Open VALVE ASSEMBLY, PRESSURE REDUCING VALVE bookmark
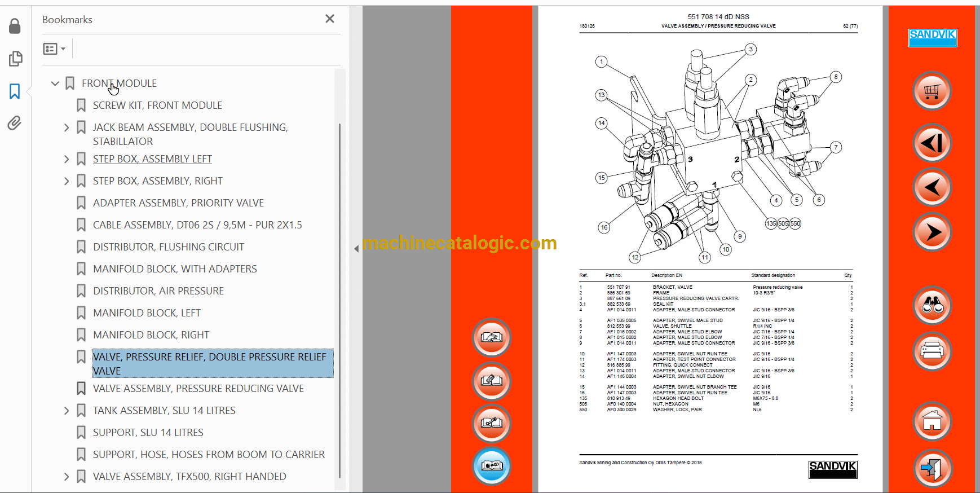The height and width of the screenshot is (493, 980). pos(198,389)
